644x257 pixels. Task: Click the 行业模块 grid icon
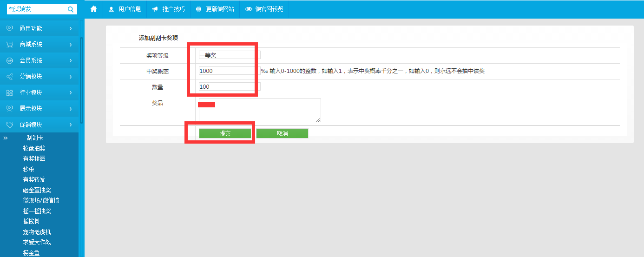[10, 93]
